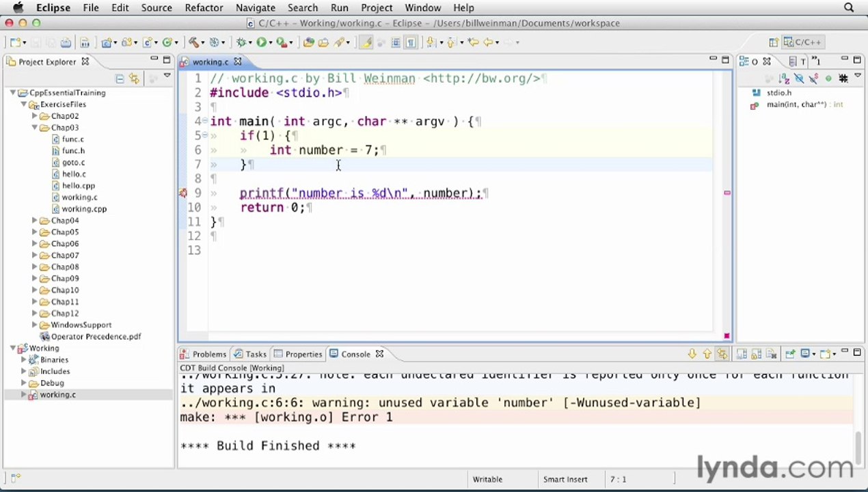
Task: Click Last Edit Location arrow icon
Action: (x=473, y=42)
